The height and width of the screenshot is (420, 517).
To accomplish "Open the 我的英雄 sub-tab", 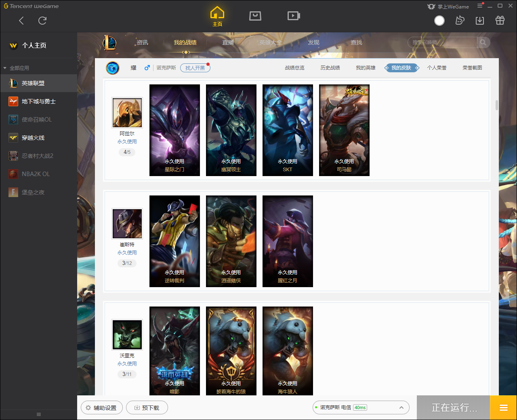I will click(x=366, y=68).
